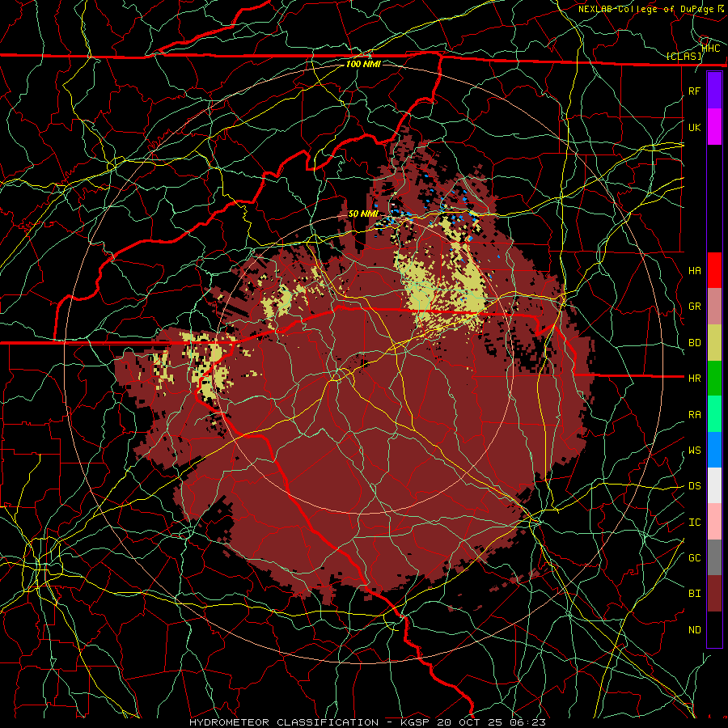The image size is (728, 728).
Task: Click the NEXLAB-College of DuPage text
Action: click(x=645, y=9)
